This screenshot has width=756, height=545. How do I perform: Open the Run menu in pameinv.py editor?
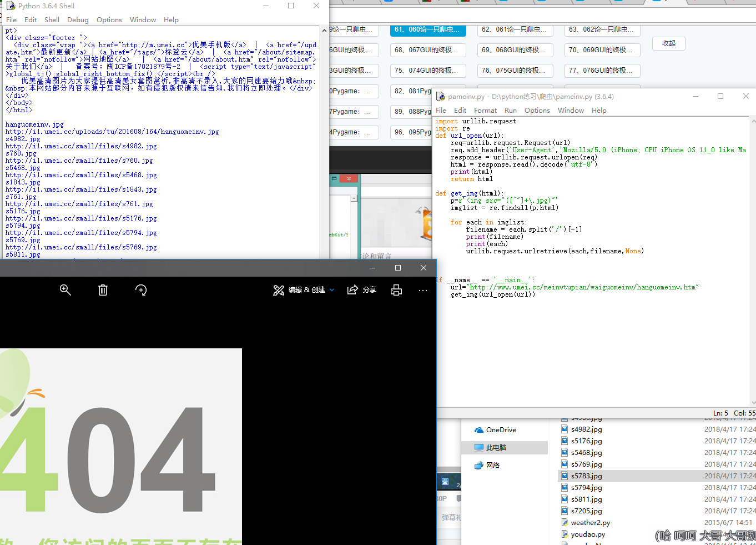[x=510, y=111]
